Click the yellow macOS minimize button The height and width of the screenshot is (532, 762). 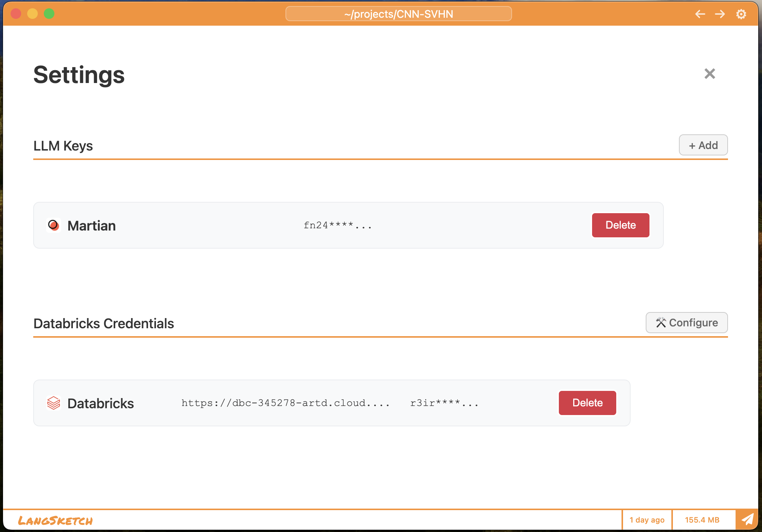tap(32, 14)
